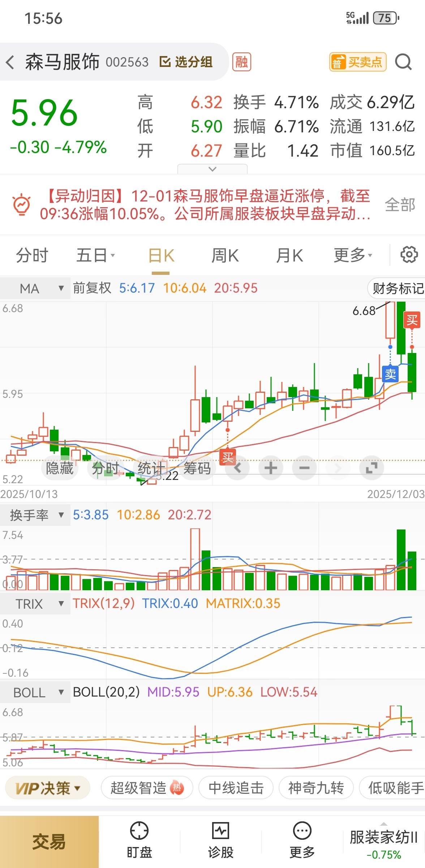The image size is (425, 868).
Task: Tap the tallest turnover bar in 换手率 panel
Action: 195,559
